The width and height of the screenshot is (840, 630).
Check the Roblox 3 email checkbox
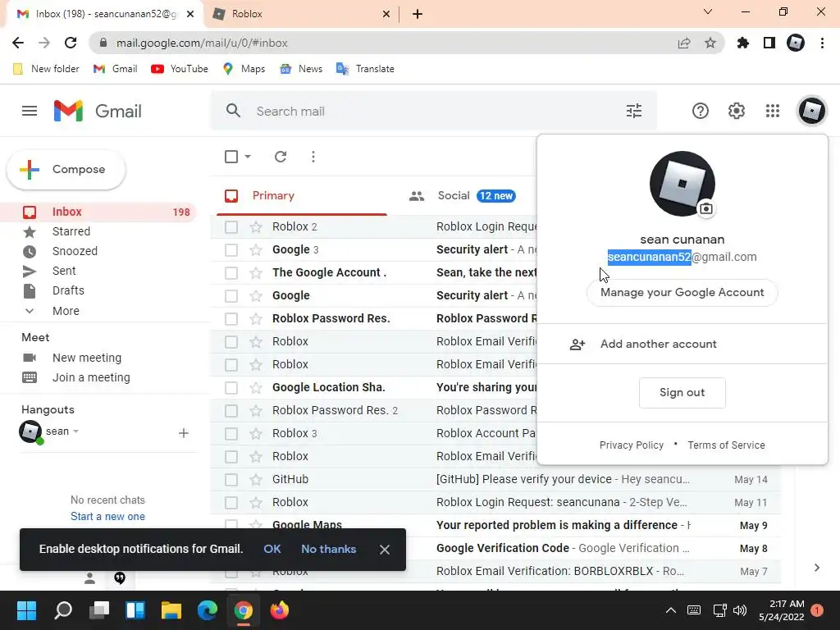[x=231, y=434]
